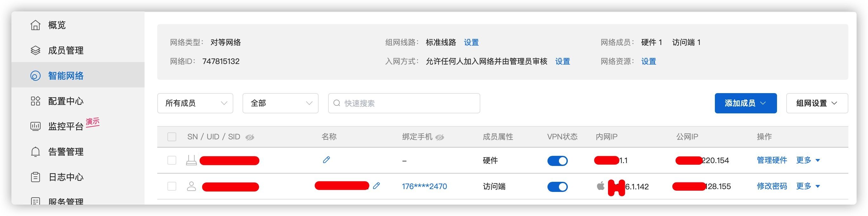Open the 所有成员 filter dropdown
This screenshot has height=216, width=868.
[195, 103]
